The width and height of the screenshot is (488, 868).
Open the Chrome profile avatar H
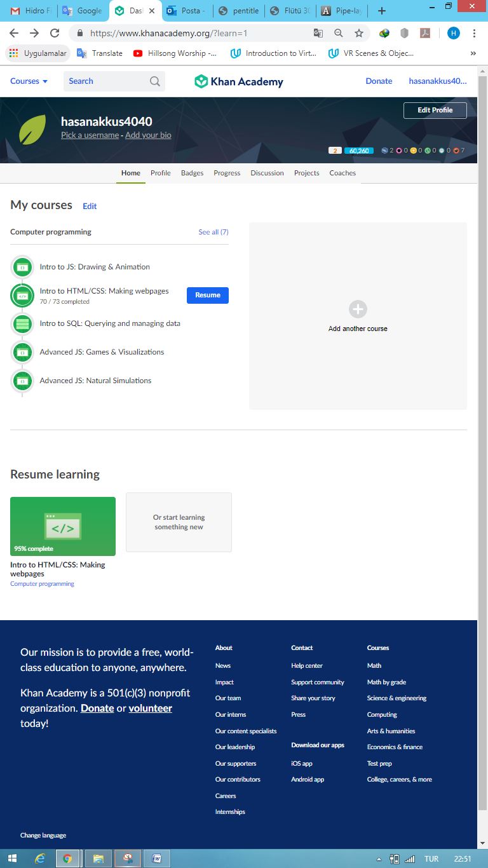(453, 33)
